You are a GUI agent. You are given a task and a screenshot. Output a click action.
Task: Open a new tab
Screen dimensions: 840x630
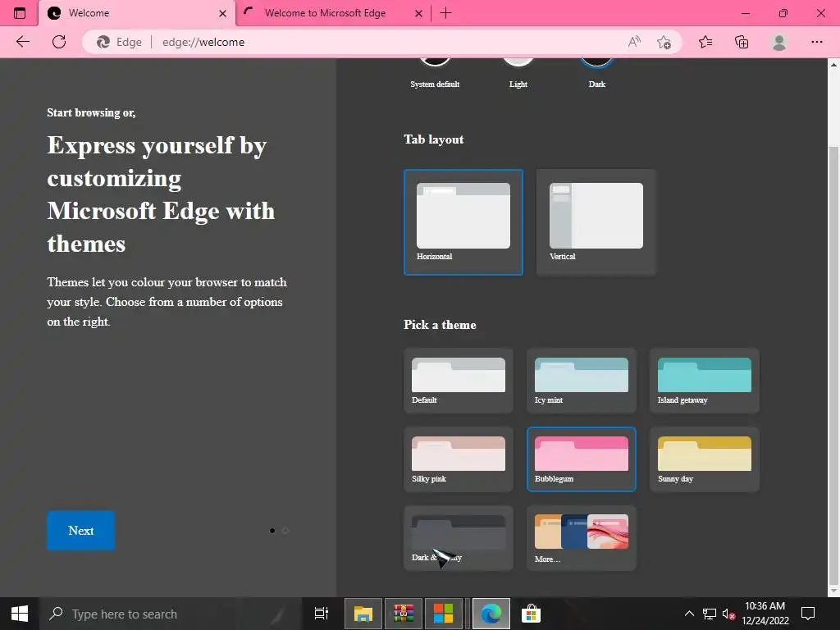coord(445,13)
